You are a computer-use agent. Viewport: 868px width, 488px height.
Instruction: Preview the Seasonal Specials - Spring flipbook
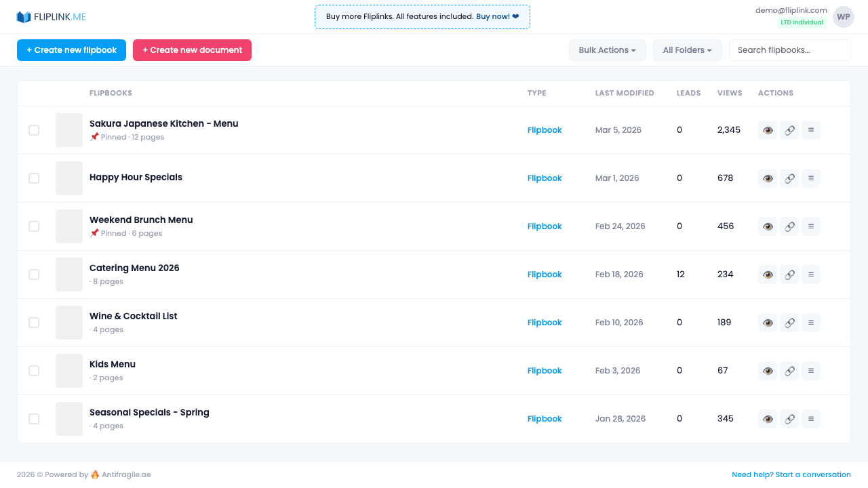[767, 418]
